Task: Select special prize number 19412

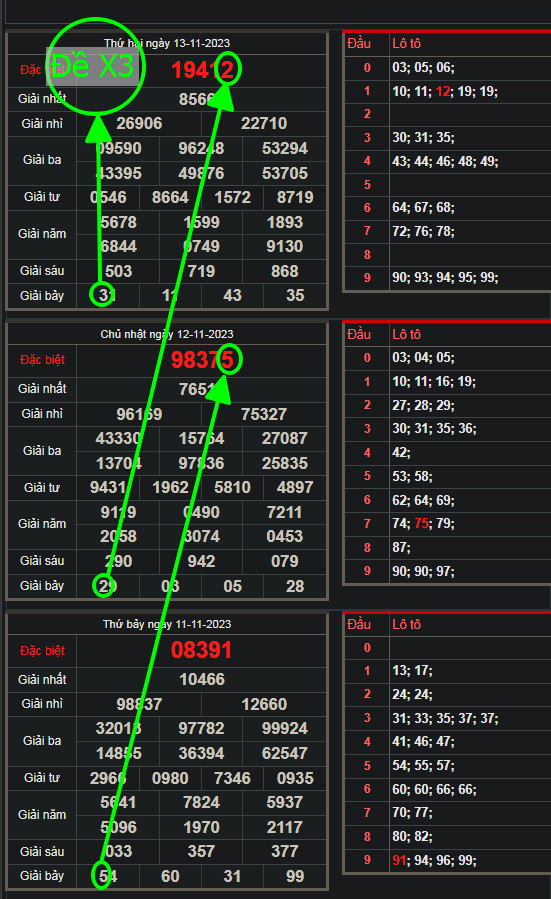Action: tap(202, 70)
